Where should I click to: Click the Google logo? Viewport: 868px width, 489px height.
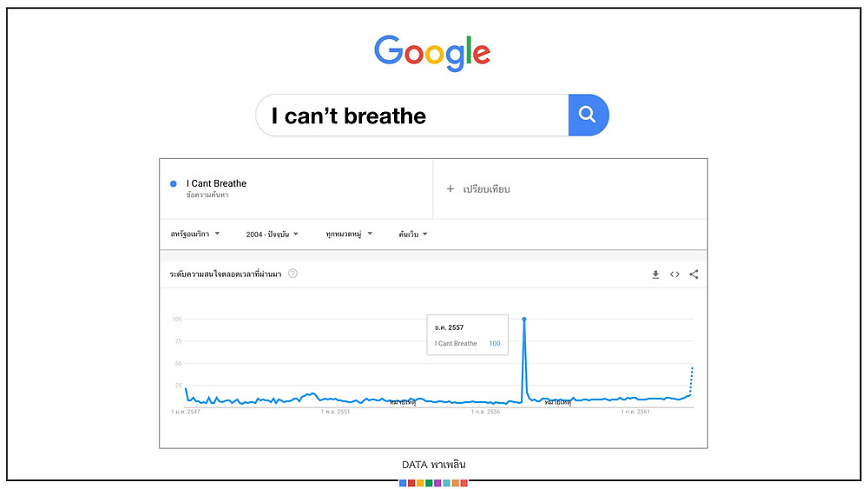[432, 53]
